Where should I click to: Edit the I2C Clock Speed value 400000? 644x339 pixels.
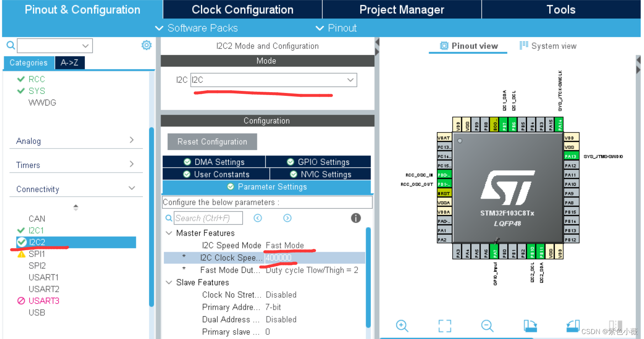pyautogui.click(x=278, y=258)
